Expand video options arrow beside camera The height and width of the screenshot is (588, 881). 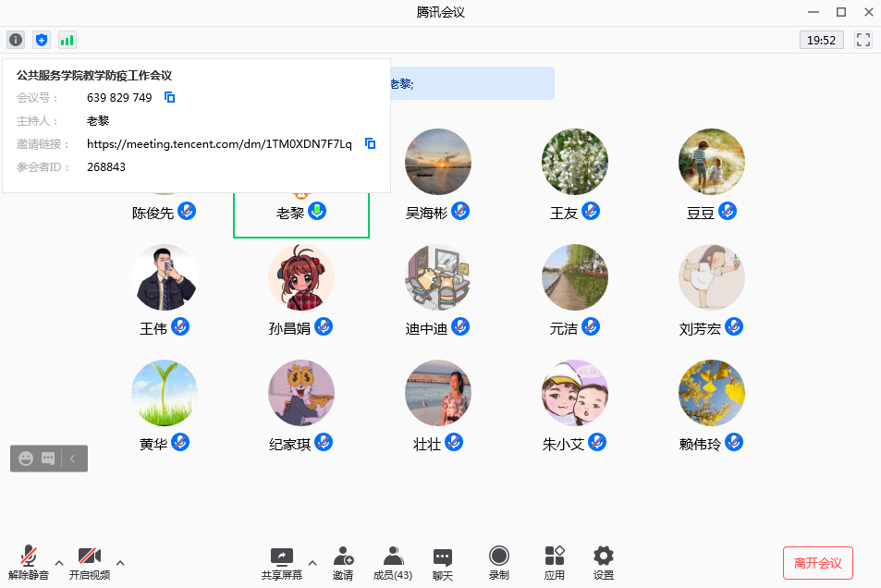pyautogui.click(x=119, y=562)
